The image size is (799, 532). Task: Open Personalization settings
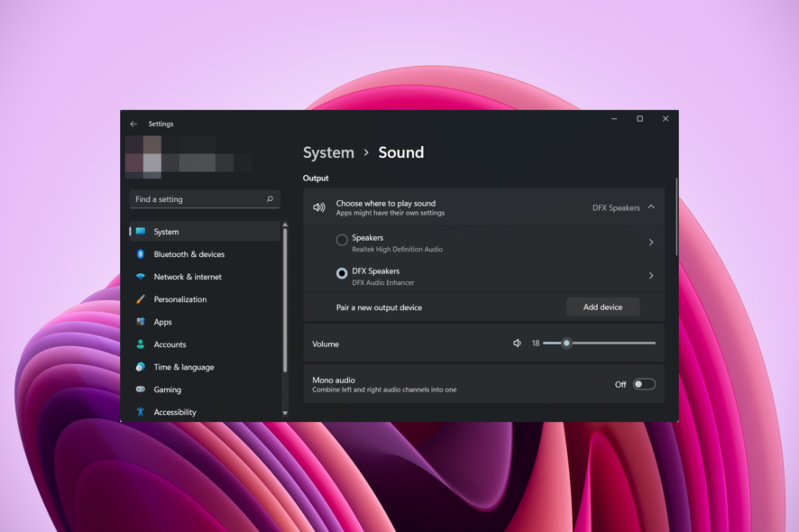point(205,299)
